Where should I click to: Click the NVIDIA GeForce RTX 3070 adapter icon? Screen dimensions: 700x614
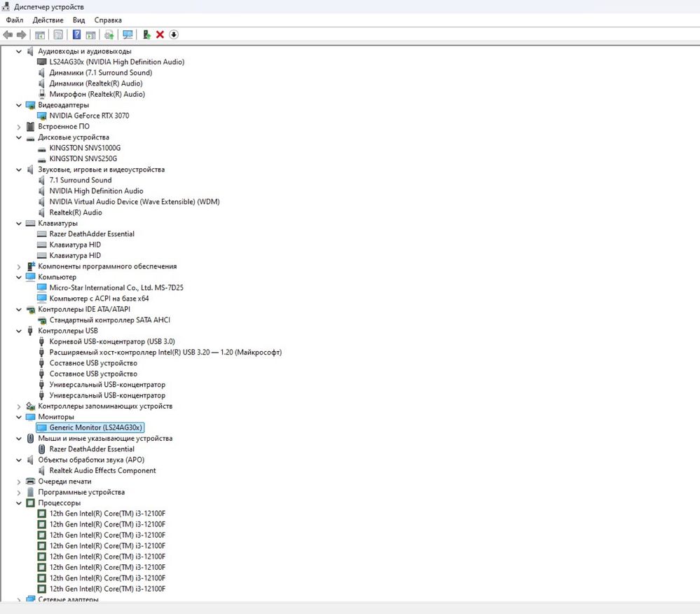point(42,116)
